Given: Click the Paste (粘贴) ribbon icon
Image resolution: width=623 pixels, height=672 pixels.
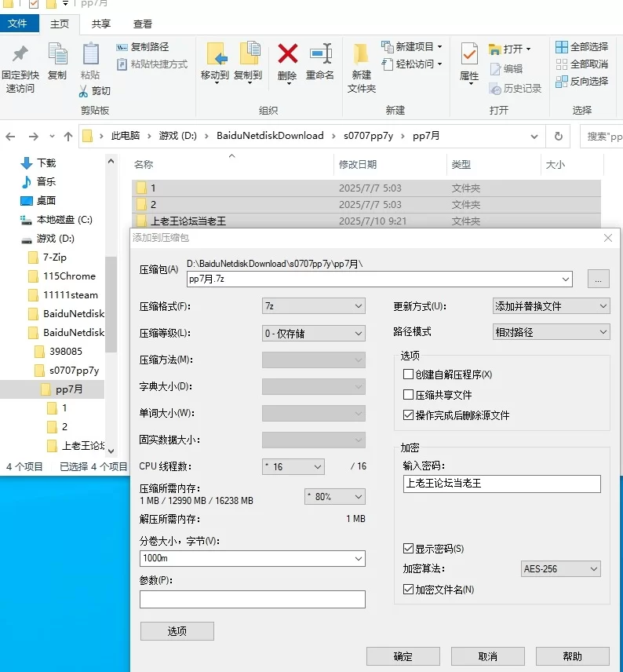Looking at the screenshot, I should (x=90, y=54).
